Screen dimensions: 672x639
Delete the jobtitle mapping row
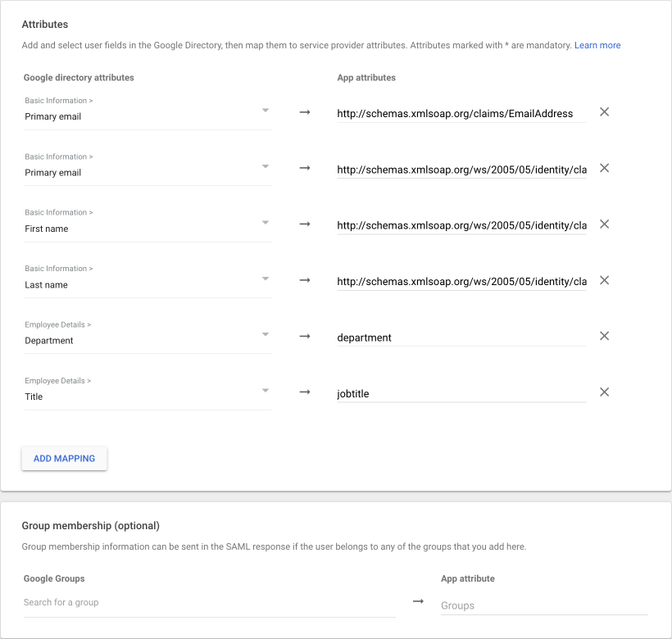[x=604, y=392]
